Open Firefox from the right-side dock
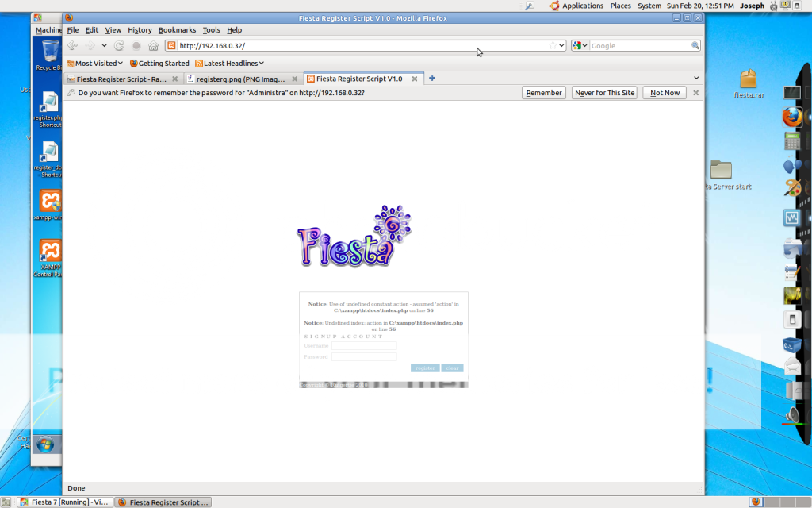Image resolution: width=812 pixels, height=508 pixels. pos(791,117)
